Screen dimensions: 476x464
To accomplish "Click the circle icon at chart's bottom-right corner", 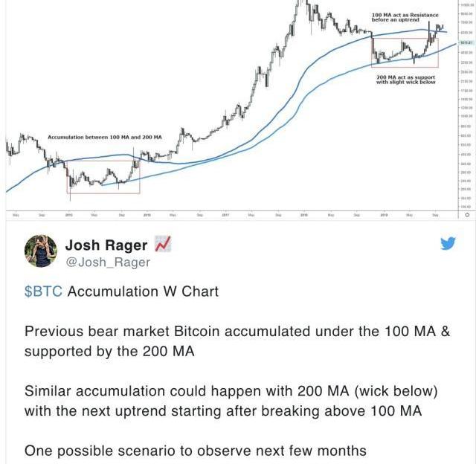I will point(466,215).
